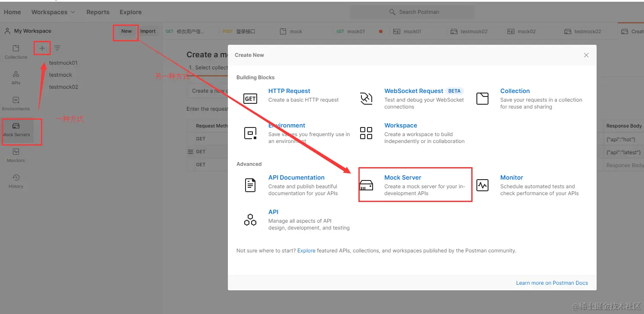This screenshot has width=644, height=314.
Task: Click the API Documentation page icon
Action: coord(250,185)
